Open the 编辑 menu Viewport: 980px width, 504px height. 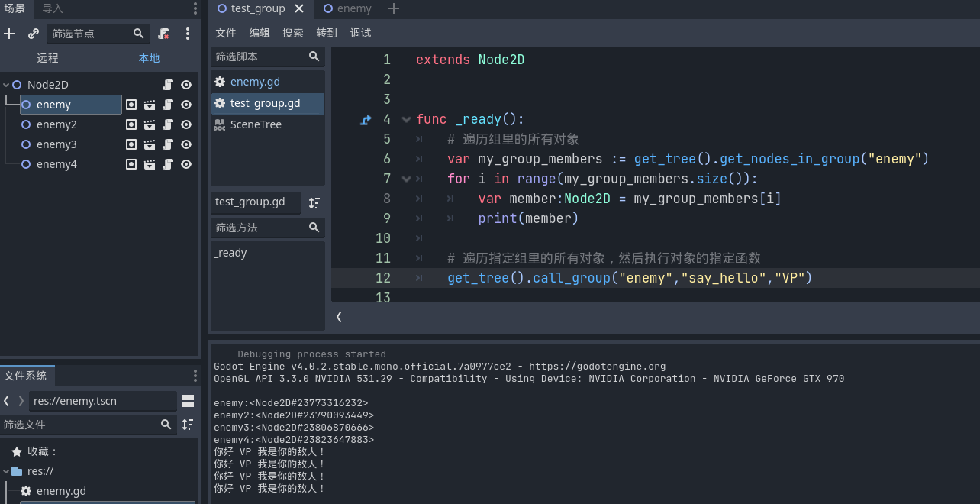(260, 33)
